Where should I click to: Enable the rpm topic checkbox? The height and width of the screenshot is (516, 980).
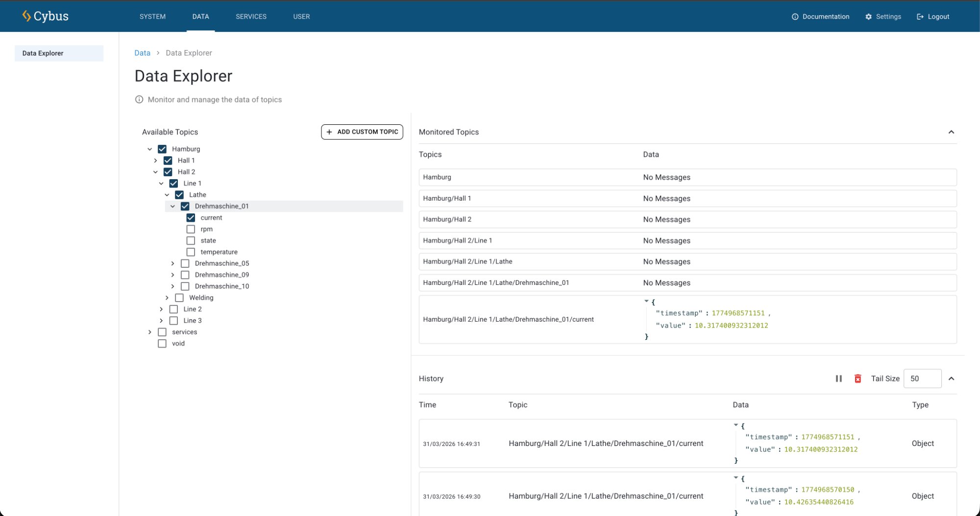point(191,229)
